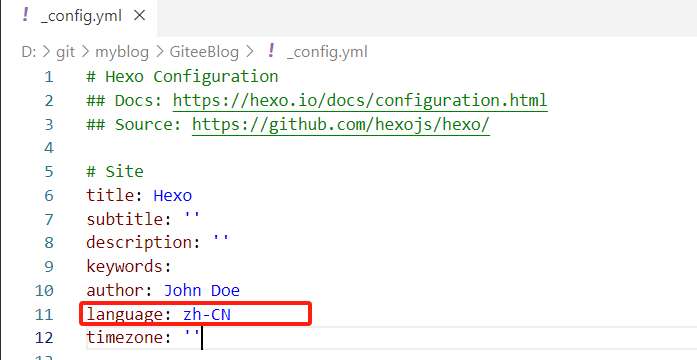Open the git breadcrumb folder
The width and height of the screenshot is (697, 360).
pyautogui.click(x=65, y=52)
